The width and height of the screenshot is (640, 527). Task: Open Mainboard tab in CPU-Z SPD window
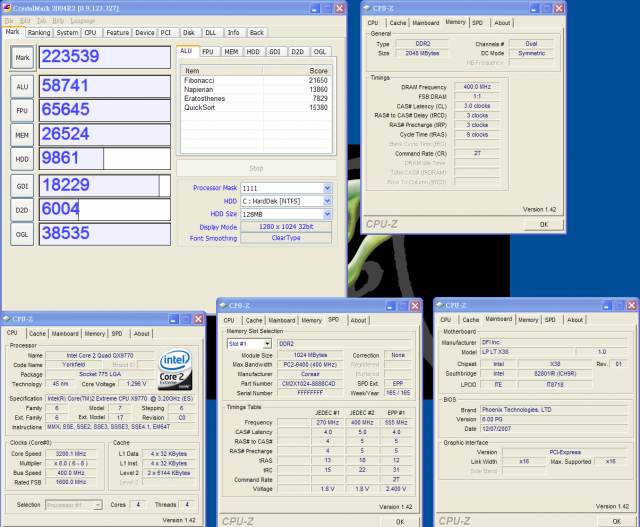[x=282, y=320]
